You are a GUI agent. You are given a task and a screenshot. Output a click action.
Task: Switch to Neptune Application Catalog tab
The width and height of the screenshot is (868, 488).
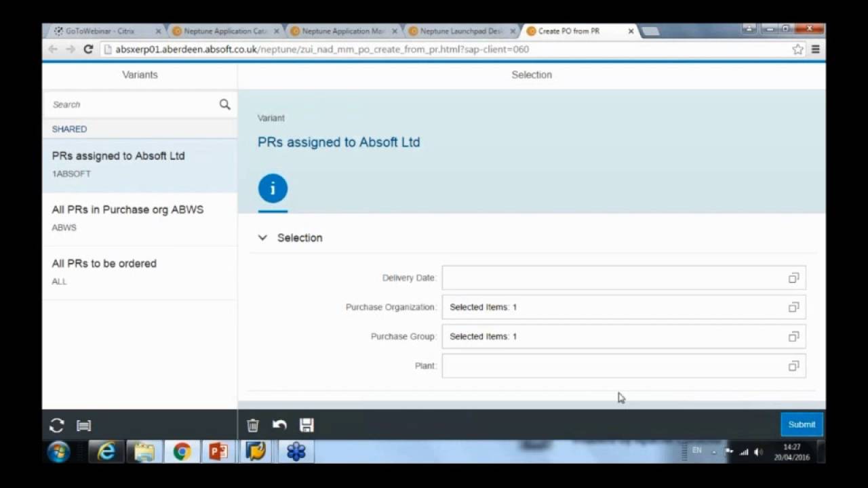point(226,31)
